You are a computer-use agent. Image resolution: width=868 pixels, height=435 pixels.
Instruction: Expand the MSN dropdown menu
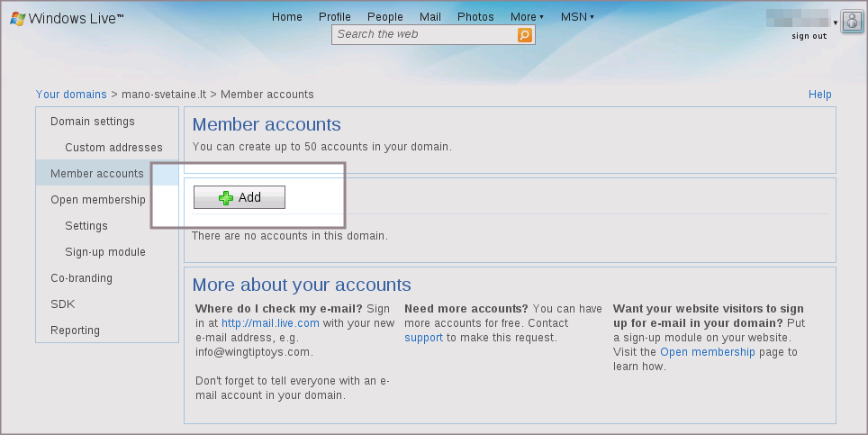pyautogui.click(x=577, y=16)
